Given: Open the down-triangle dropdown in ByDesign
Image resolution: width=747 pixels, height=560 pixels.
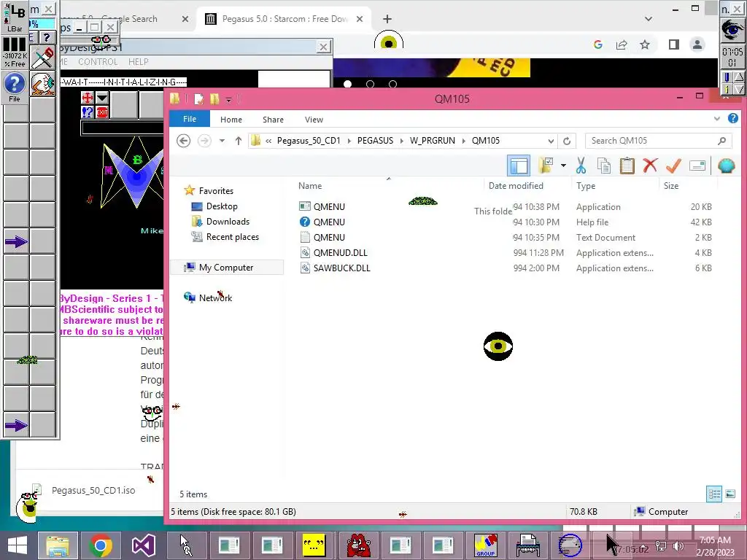Looking at the screenshot, I should point(102,98).
